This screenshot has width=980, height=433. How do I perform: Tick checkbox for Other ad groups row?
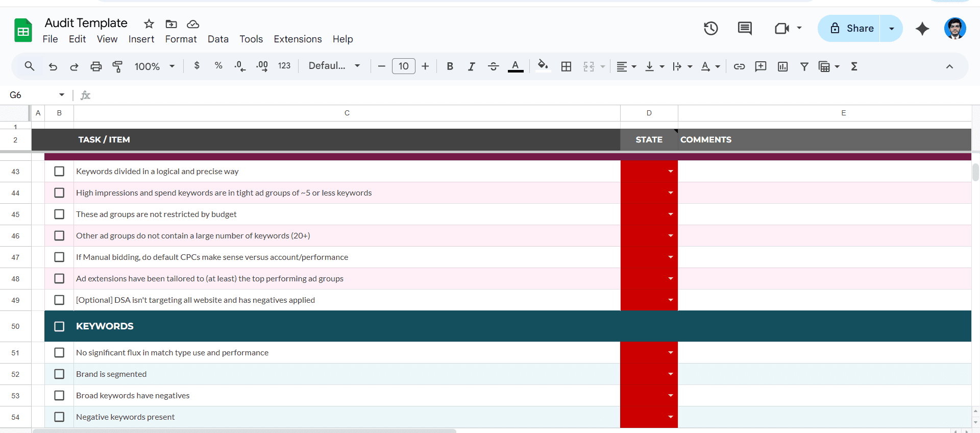pos(59,236)
